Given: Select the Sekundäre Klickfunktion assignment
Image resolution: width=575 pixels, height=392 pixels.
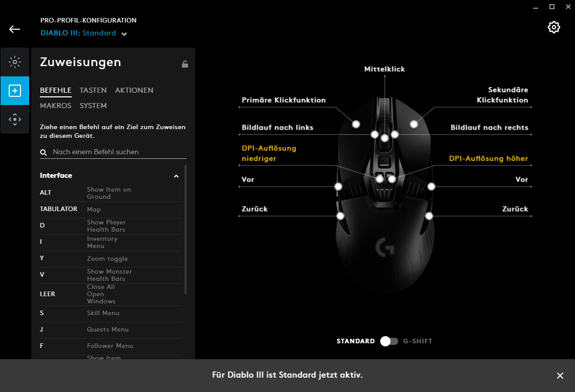Looking at the screenshot, I should (x=502, y=95).
